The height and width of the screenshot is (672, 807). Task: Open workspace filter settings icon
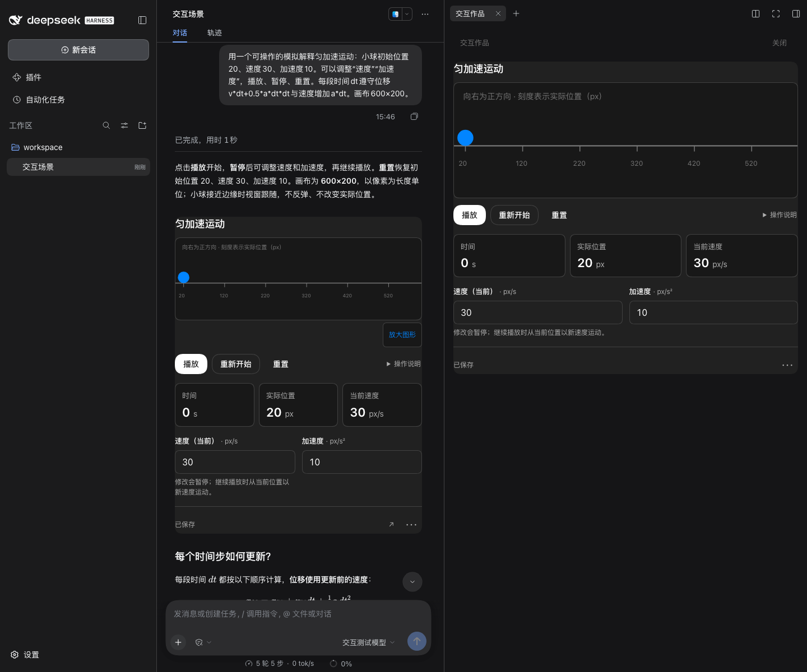[124, 125]
